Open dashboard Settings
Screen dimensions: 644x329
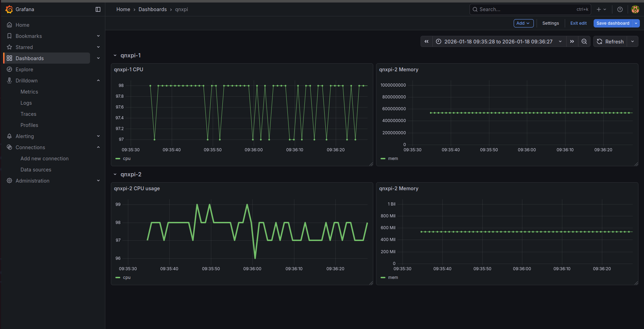click(551, 23)
